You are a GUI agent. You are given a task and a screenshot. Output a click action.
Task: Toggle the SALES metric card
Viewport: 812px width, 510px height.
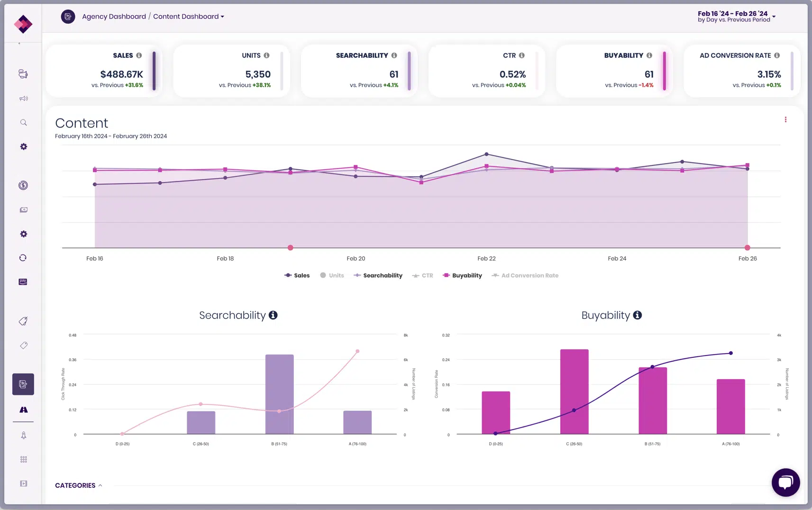pyautogui.click(x=104, y=71)
